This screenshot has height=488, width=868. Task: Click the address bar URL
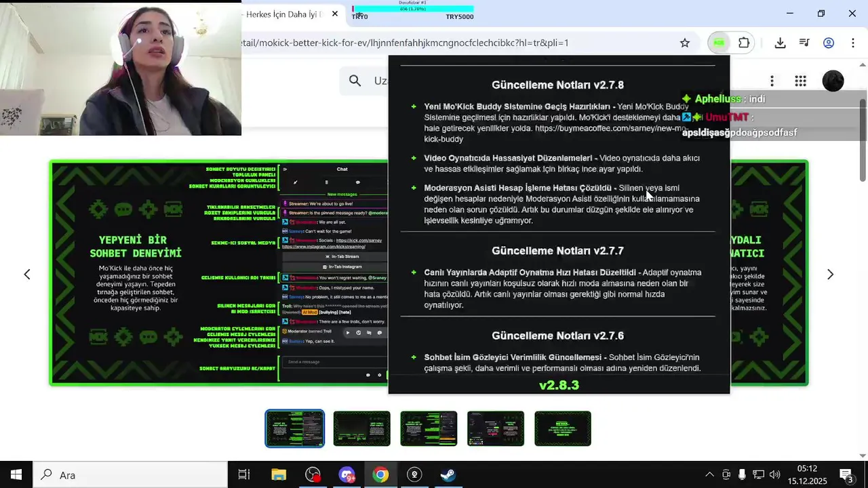click(405, 43)
